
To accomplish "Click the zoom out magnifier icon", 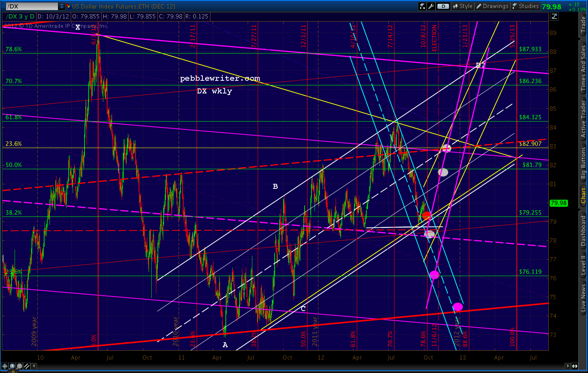I will (19, 366).
